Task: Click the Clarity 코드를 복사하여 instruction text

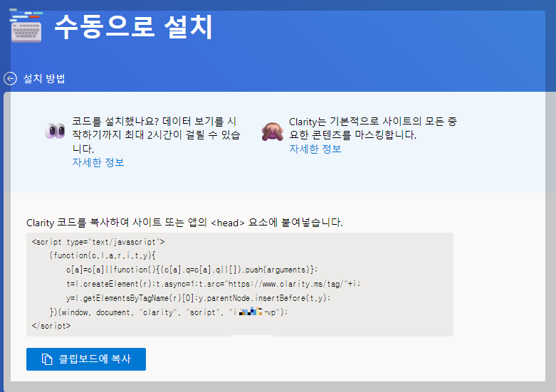Action: pos(185,223)
